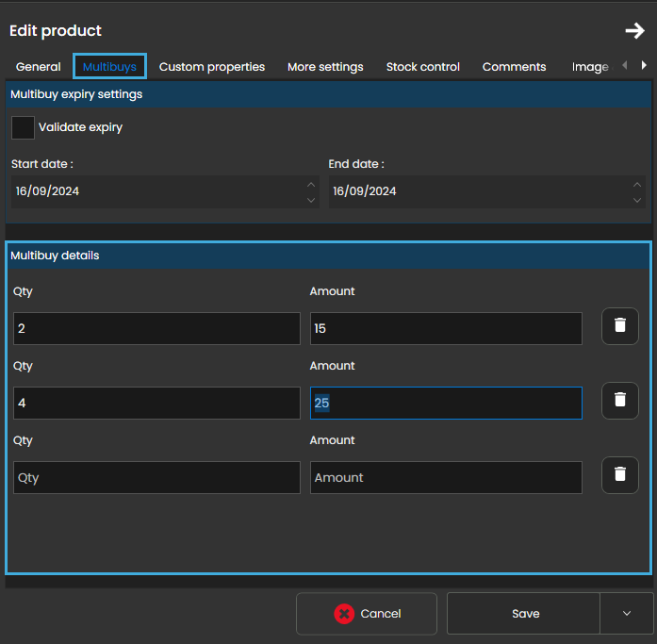657x644 pixels.
Task: Go to the More settings tab
Action: coord(325,67)
